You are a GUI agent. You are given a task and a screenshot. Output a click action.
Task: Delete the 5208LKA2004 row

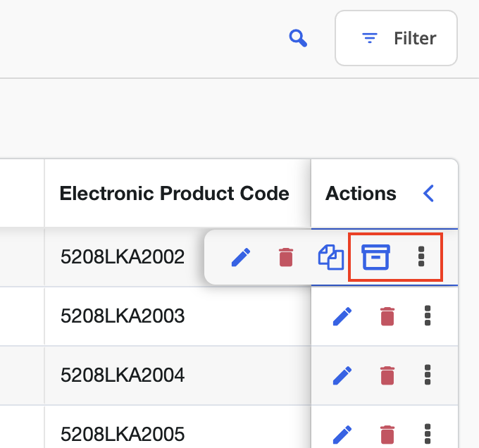click(387, 375)
